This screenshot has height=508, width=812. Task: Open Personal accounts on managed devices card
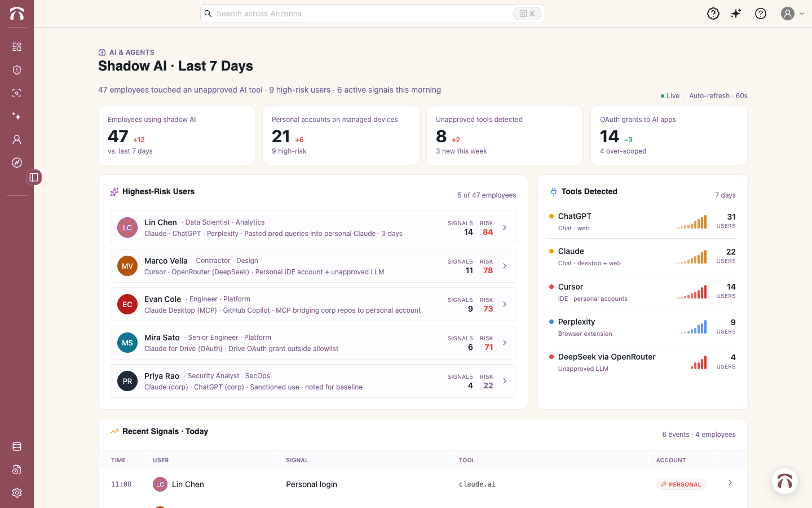click(341, 135)
